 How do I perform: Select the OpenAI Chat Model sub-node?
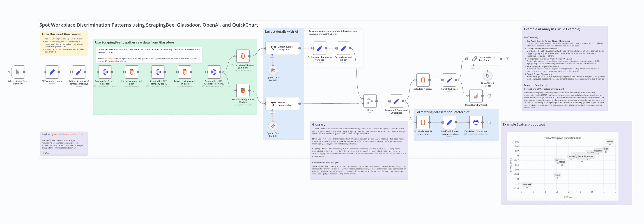pyautogui.click(x=488, y=76)
